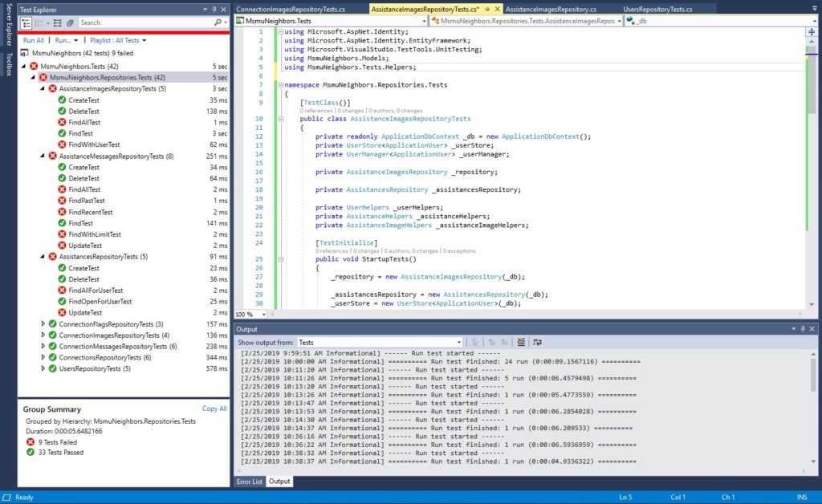The image size is (822, 504).
Task: Click in the Test Explorer Search field
Action: (146, 22)
